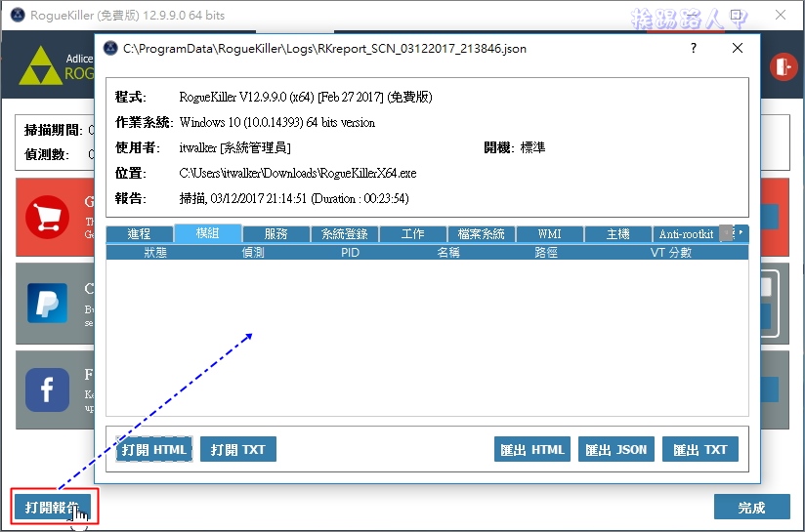Click the 匯出 HTML button

[532, 449]
